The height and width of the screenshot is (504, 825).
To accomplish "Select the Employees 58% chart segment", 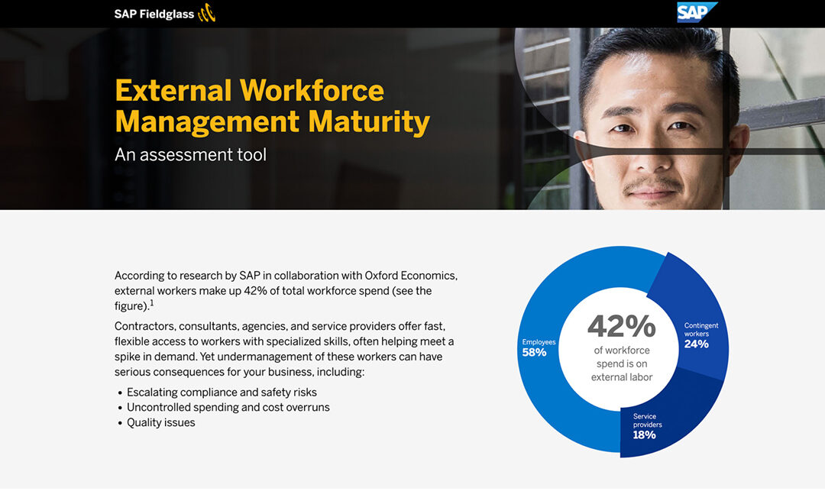I will pyautogui.click(x=537, y=346).
